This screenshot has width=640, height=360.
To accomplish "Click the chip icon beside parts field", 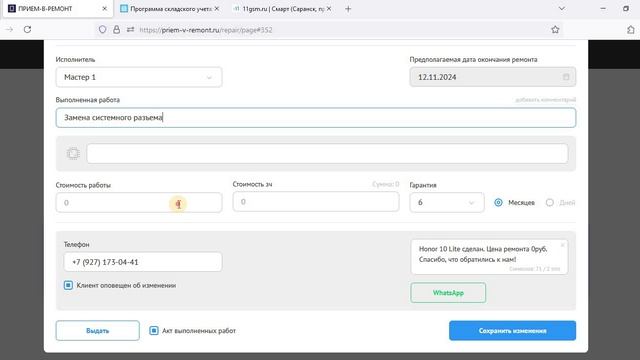I will point(73,153).
